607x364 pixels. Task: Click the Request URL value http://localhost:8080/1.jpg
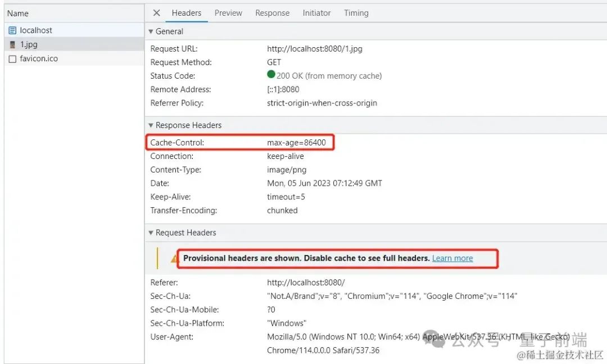tap(315, 49)
